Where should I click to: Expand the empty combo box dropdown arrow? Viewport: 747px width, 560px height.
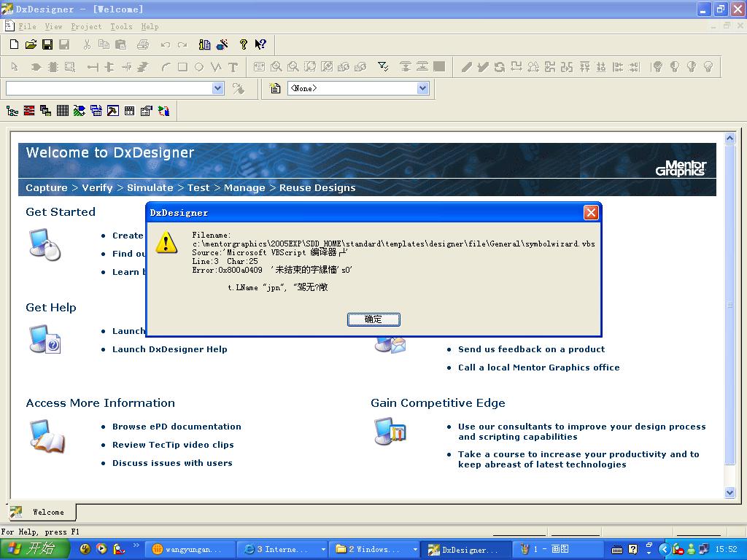pos(217,88)
